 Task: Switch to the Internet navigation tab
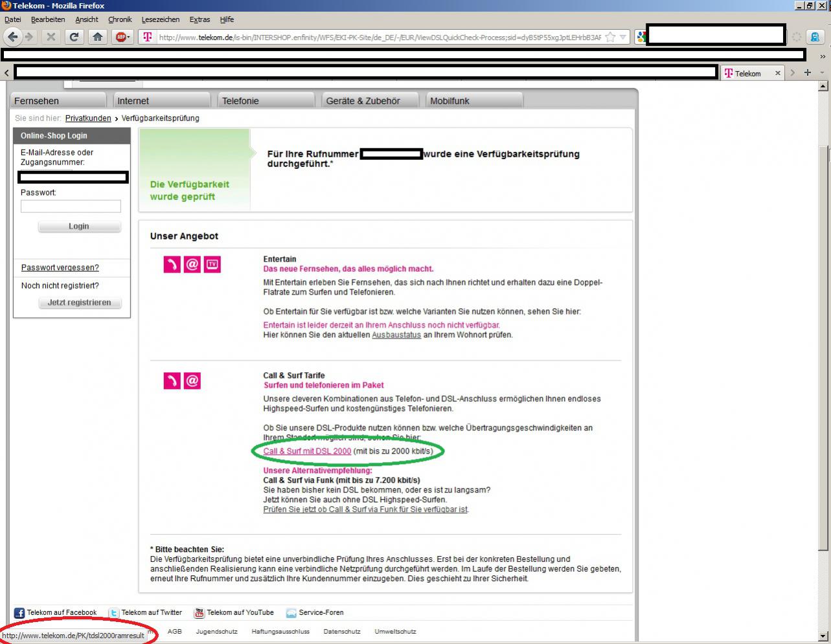click(x=162, y=100)
